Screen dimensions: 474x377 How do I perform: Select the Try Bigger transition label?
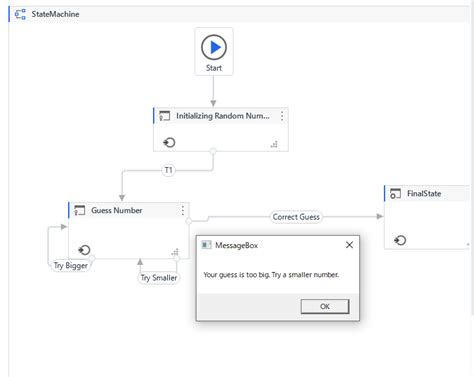pyautogui.click(x=71, y=266)
